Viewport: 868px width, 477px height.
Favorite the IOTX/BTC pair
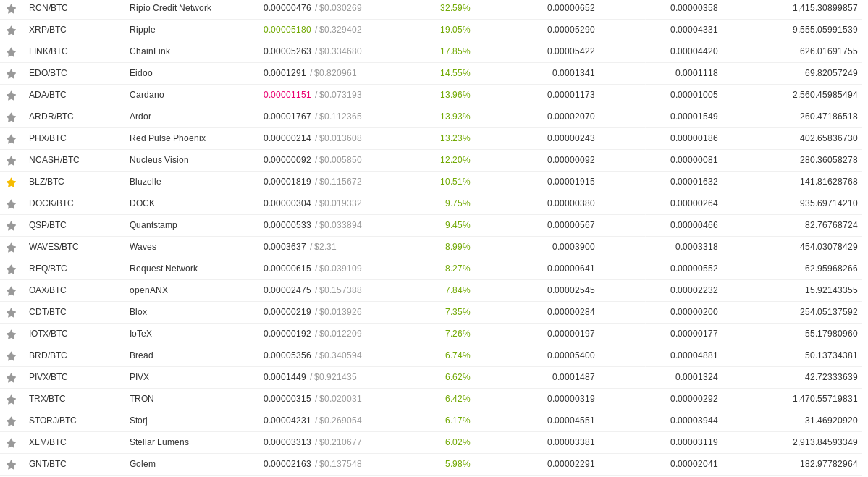point(11,334)
